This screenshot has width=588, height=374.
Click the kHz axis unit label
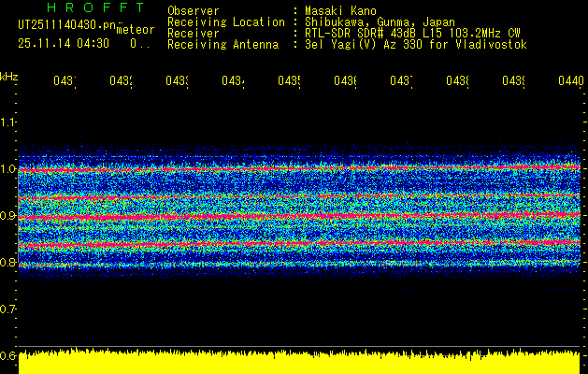(x=9, y=77)
